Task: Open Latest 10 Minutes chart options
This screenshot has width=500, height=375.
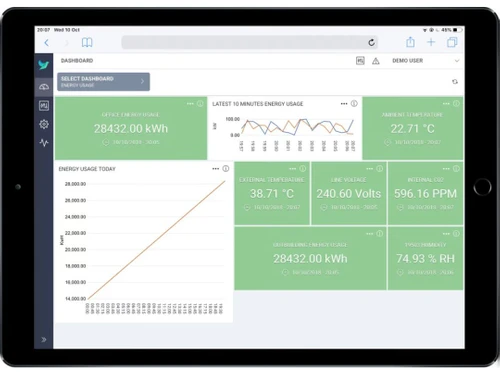Action: coord(344,104)
